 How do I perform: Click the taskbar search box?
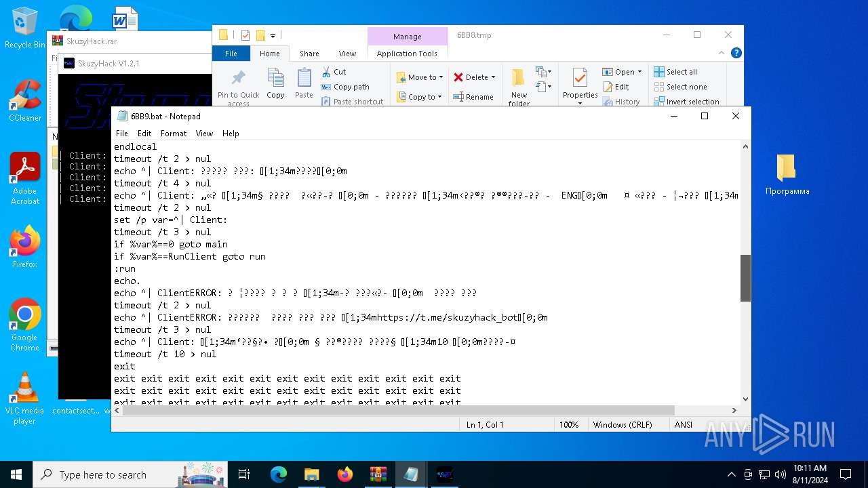[x=131, y=474]
